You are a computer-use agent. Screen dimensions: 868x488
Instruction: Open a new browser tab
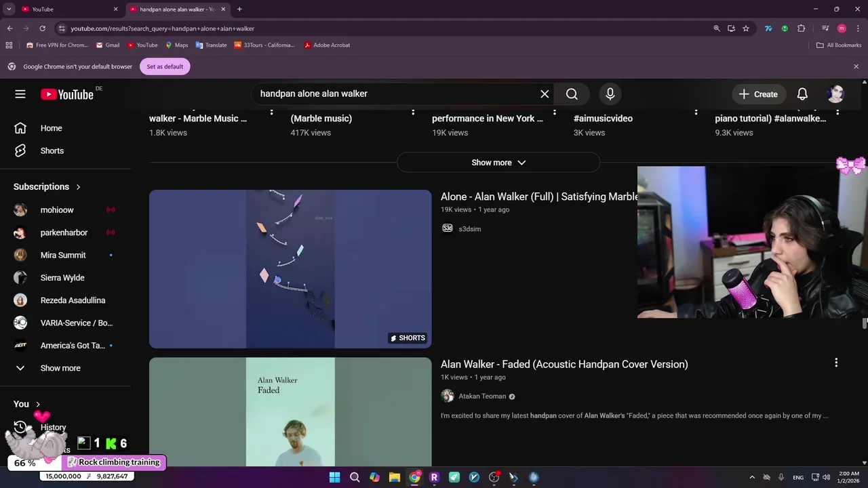click(239, 9)
